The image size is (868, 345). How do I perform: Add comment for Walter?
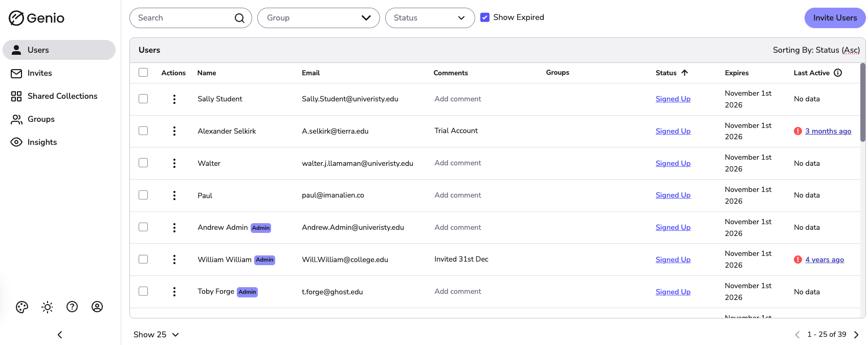tap(458, 163)
